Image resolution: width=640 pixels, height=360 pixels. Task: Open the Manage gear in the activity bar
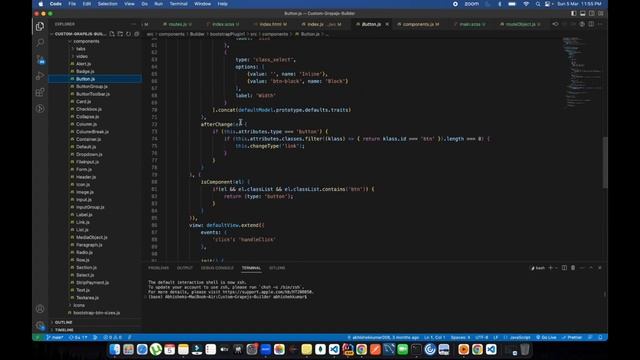[40, 325]
